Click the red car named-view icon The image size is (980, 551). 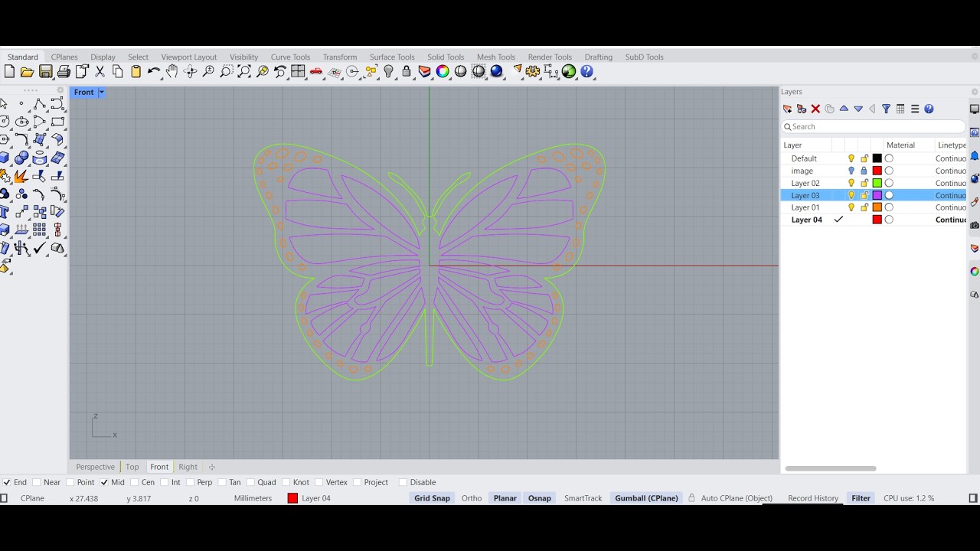pyautogui.click(x=316, y=72)
